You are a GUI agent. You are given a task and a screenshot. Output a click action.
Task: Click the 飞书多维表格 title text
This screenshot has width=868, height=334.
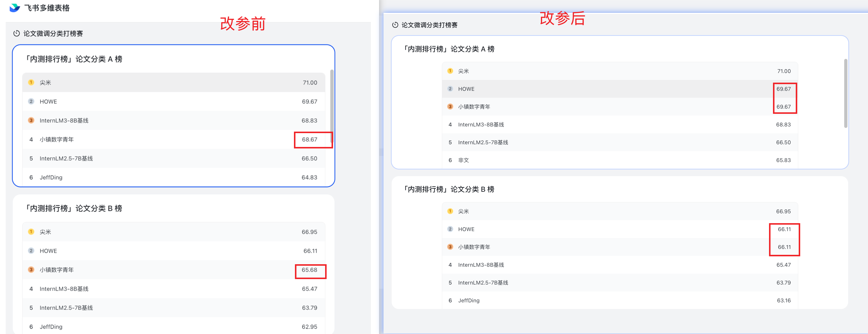47,8
